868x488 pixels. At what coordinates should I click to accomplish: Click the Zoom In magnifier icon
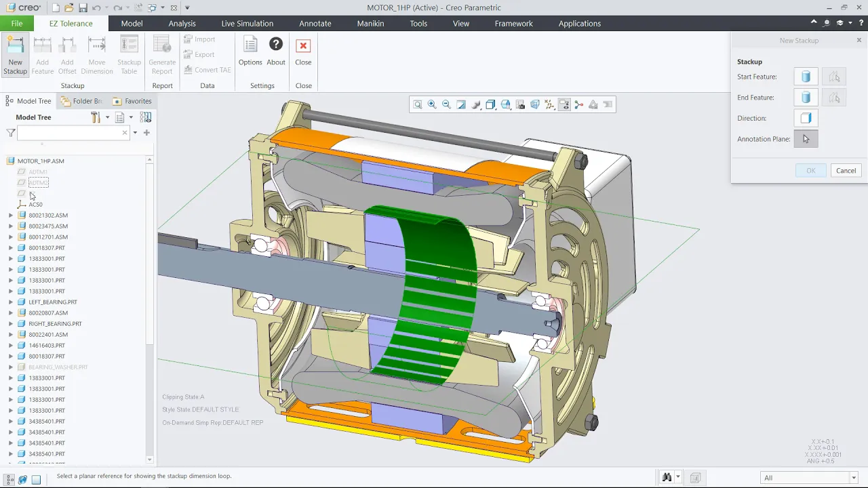(x=432, y=104)
